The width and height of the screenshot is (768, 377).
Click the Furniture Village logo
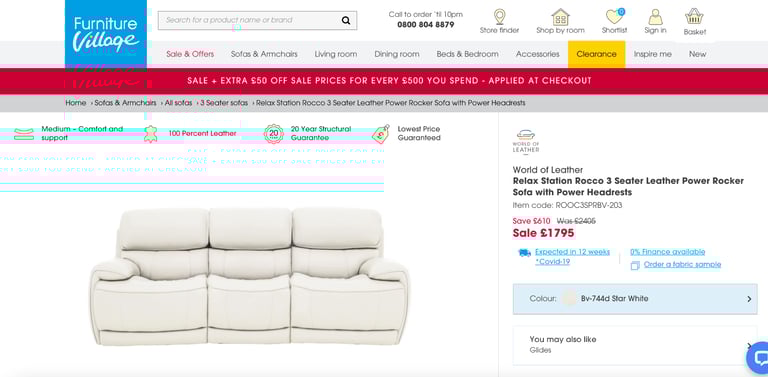click(x=106, y=34)
